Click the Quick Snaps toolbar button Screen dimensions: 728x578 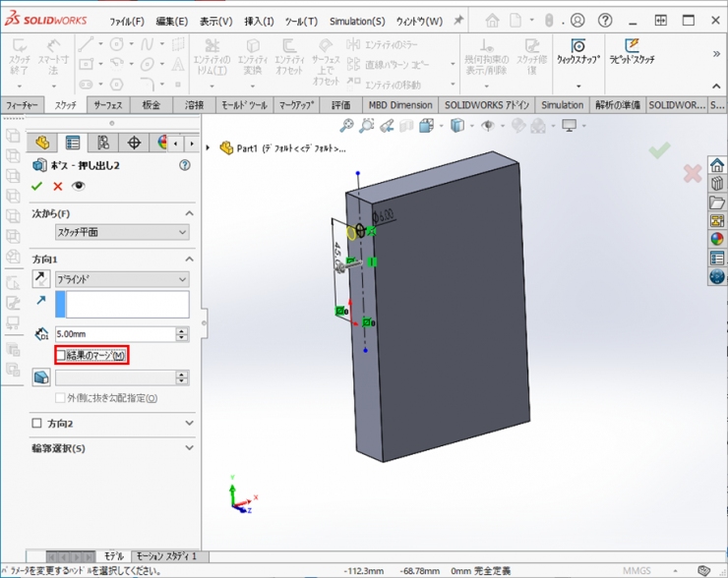click(577, 51)
